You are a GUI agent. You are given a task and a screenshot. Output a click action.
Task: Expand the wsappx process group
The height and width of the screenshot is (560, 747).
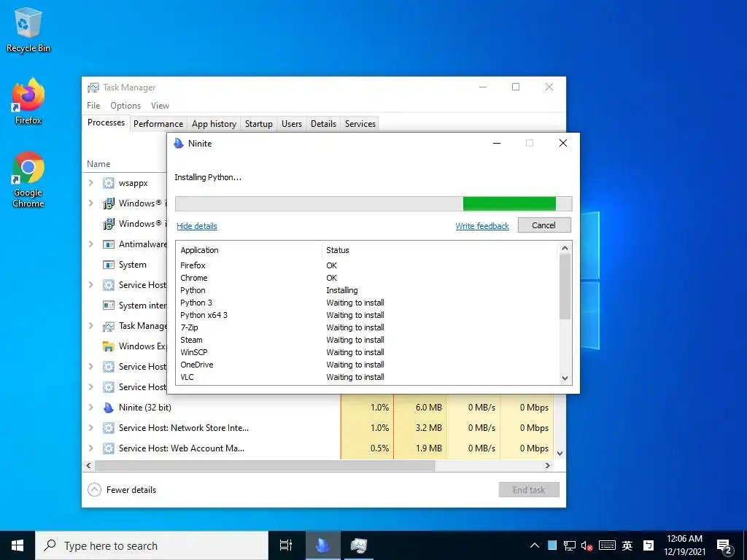[91, 183]
